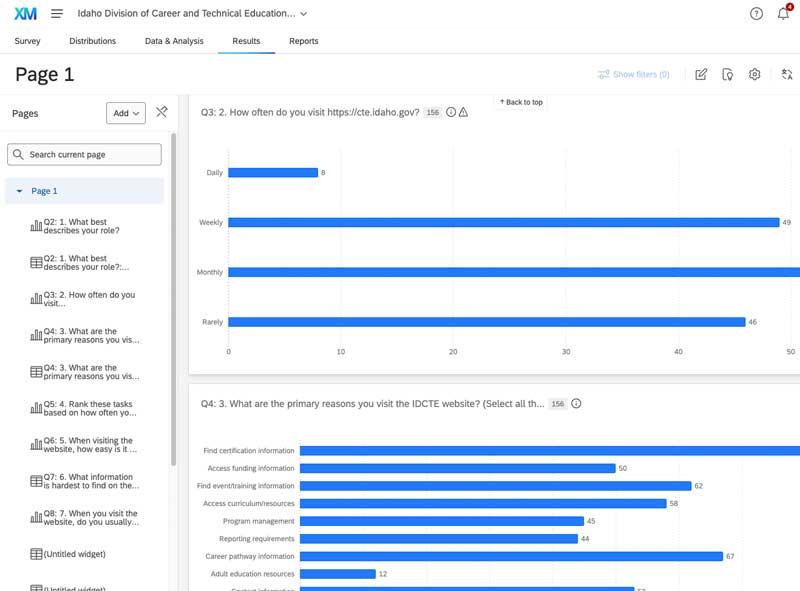Select Q5 Rank these tasks item
The image size is (800, 591).
click(x=84, y=408)
